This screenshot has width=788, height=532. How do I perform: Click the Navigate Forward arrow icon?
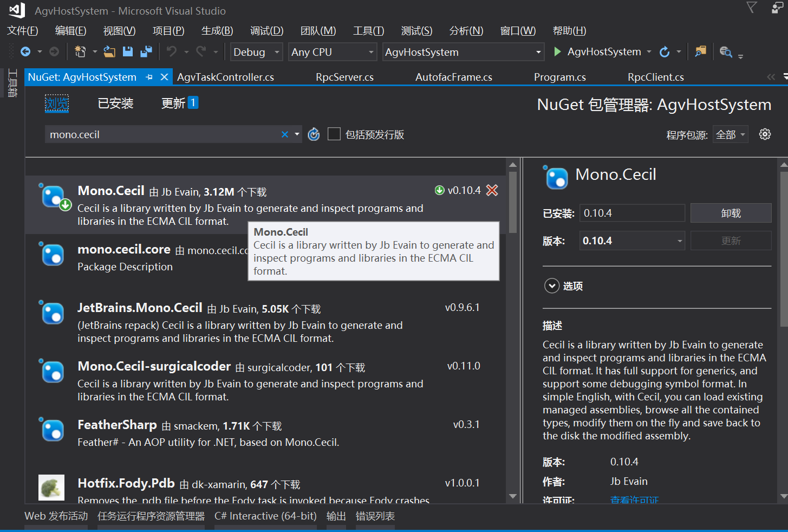(54, 52)
